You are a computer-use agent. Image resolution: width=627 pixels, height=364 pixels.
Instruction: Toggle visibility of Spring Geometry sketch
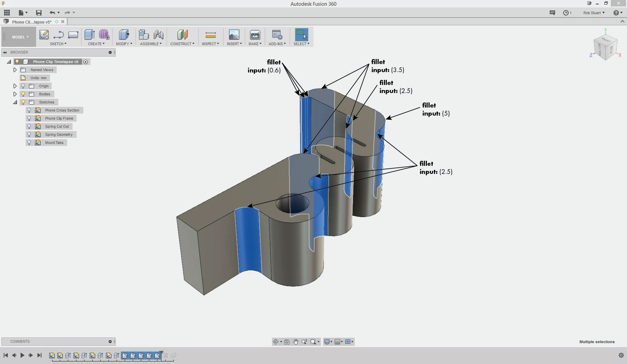(x=29, y=134)
